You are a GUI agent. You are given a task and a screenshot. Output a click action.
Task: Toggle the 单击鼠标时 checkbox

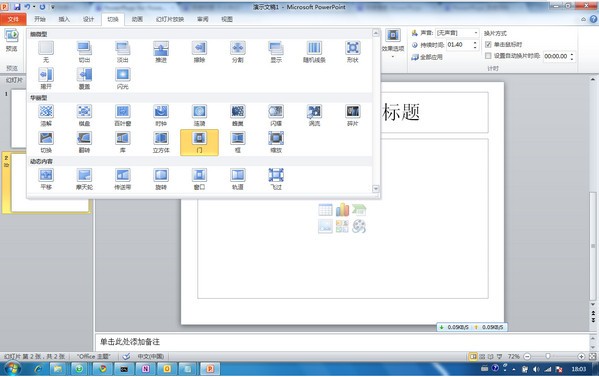488,44
